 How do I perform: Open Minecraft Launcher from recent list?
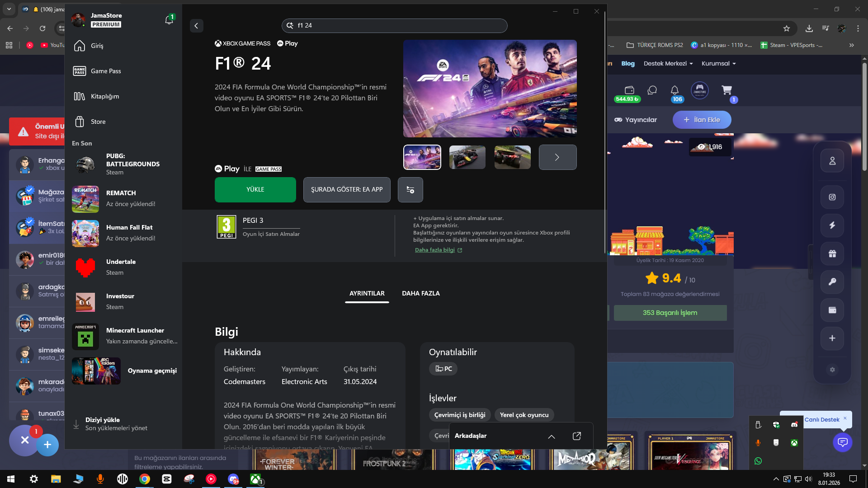click(x=123, y=336)
